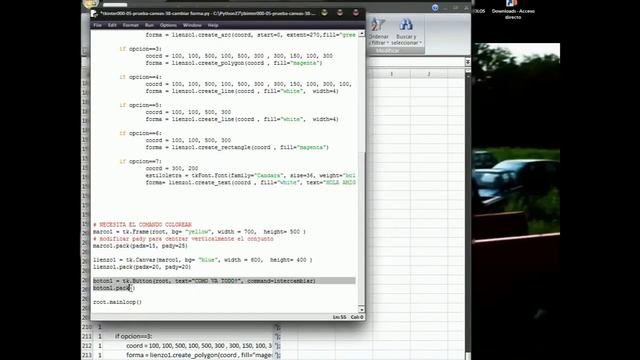Click the 'estiloletra = tkFont.Font' line
Image resolution: width=640 pixels, height=360 pixels.
[x=250, y=176]
